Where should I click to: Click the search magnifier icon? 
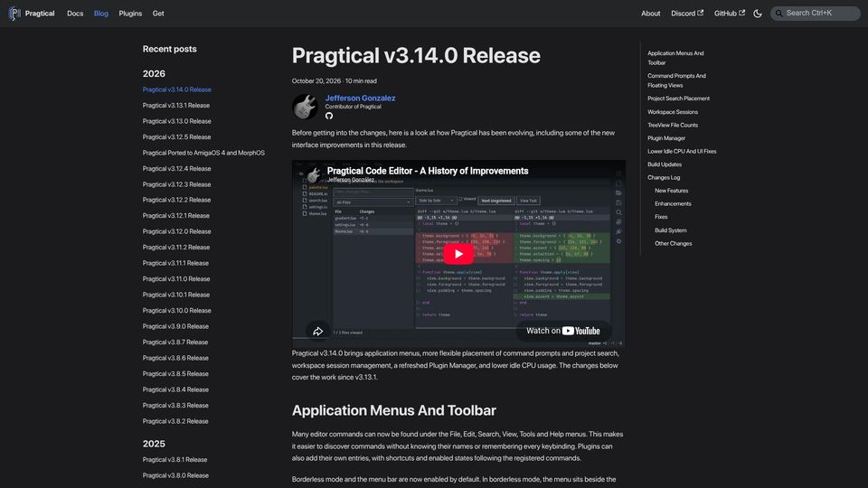pos(778,14)
